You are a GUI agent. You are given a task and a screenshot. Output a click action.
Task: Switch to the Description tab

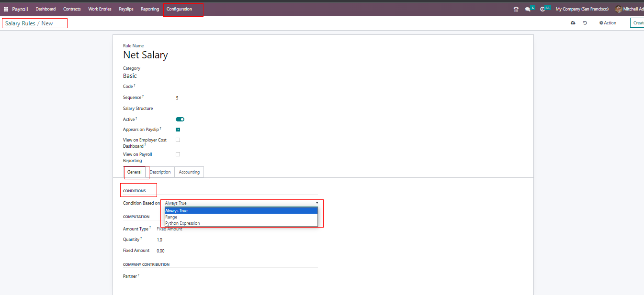coord(160,172)
